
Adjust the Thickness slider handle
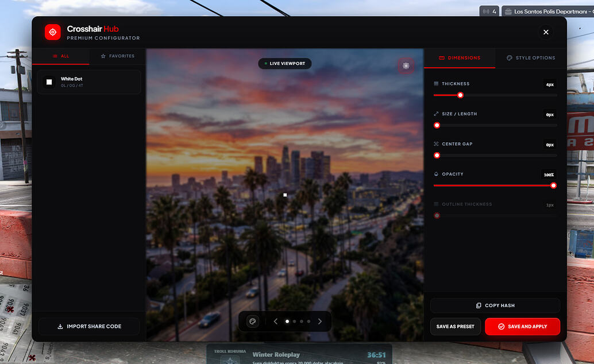click(460, 95)
